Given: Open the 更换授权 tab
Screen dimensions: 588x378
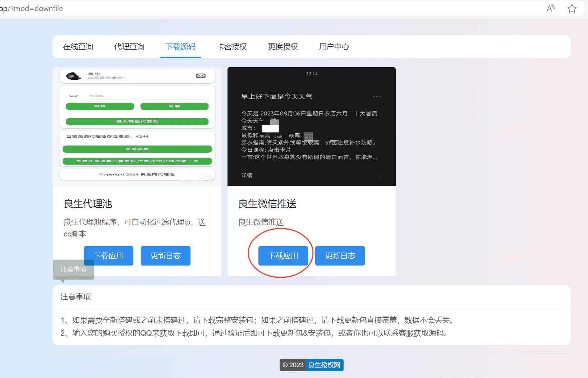Looking at the screenshot, I should click(282, 46).
